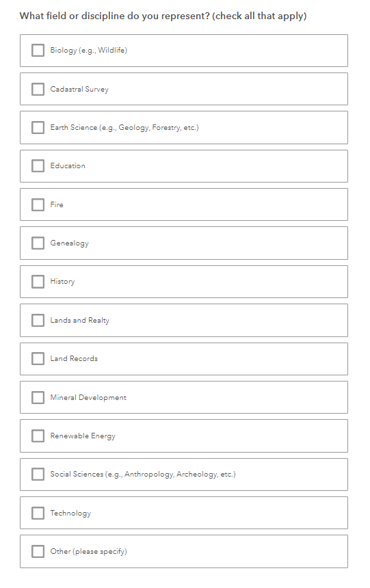Select the Social Sciences checkbox
The image size is (370, 588).
[x=38, y=474]
